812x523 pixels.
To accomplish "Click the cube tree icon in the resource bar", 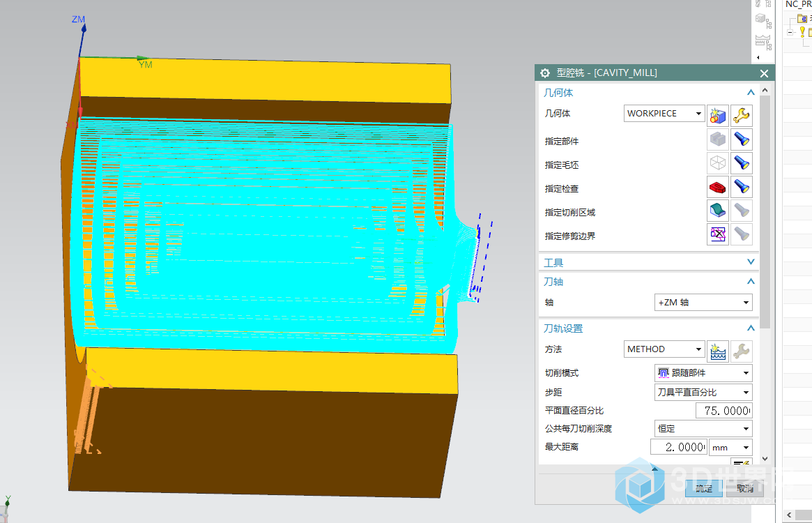I will pos(763,21).
